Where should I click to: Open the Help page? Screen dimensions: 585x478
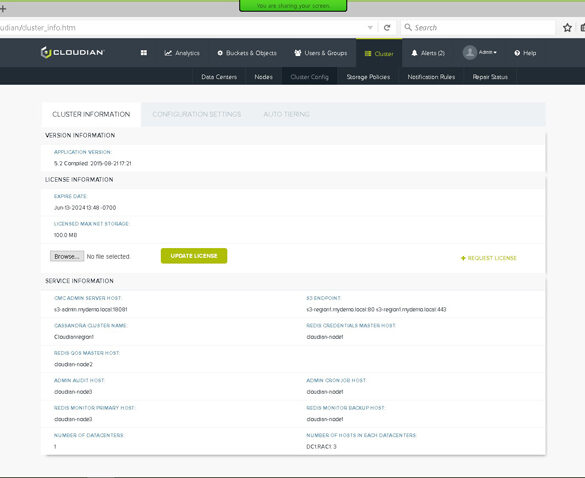[525, 53]
